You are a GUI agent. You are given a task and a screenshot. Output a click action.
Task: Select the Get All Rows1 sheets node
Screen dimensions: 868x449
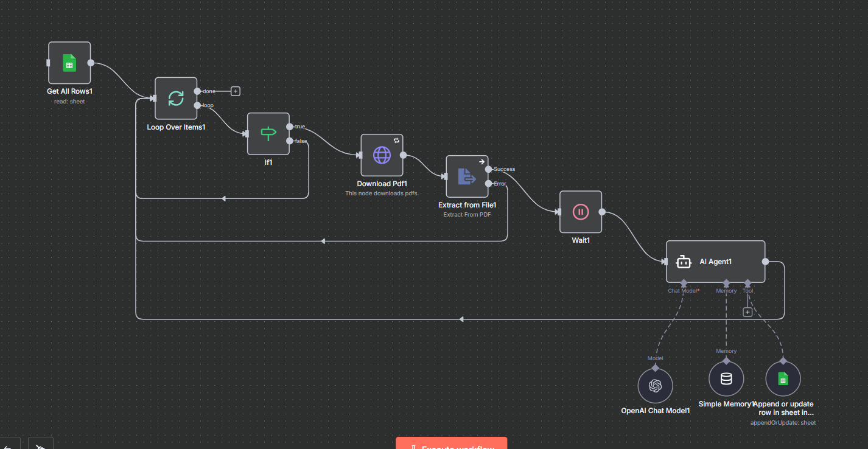point(69,63)
